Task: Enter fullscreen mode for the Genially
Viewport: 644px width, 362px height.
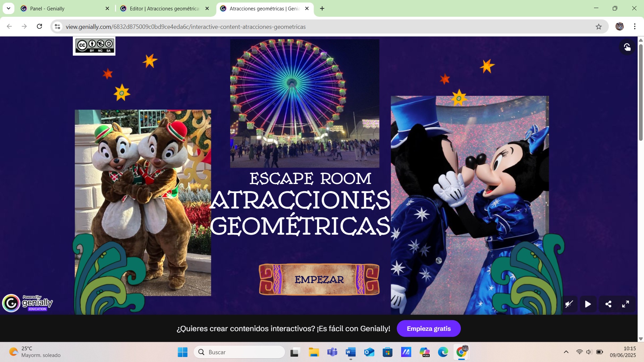Action: (x=626, y=304)
